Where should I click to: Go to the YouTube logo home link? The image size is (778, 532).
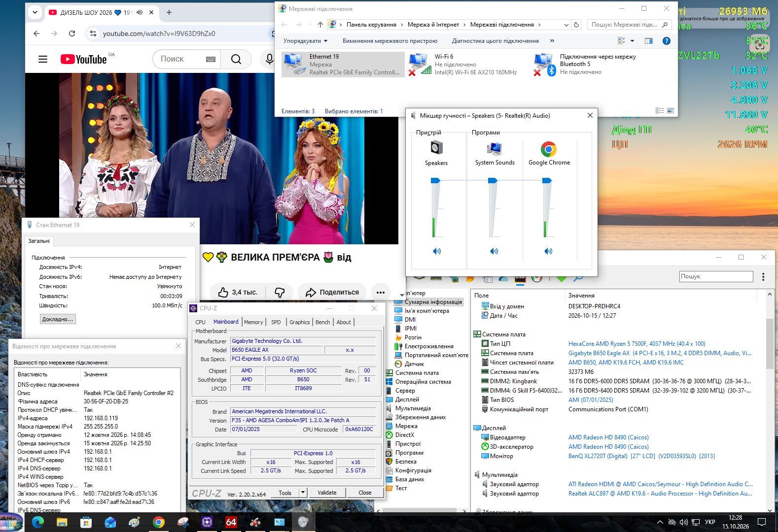coord(84,59)
